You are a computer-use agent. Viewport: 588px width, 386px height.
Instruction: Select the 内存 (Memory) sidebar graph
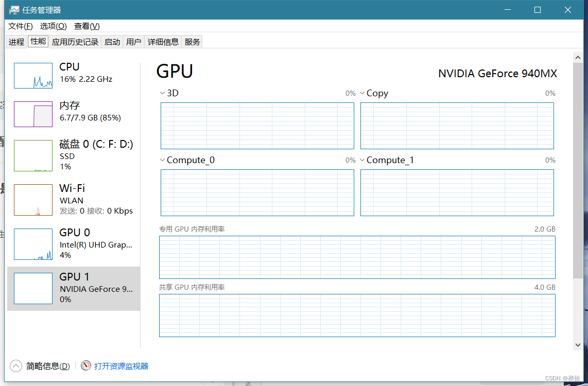click(x=33, y=114)
